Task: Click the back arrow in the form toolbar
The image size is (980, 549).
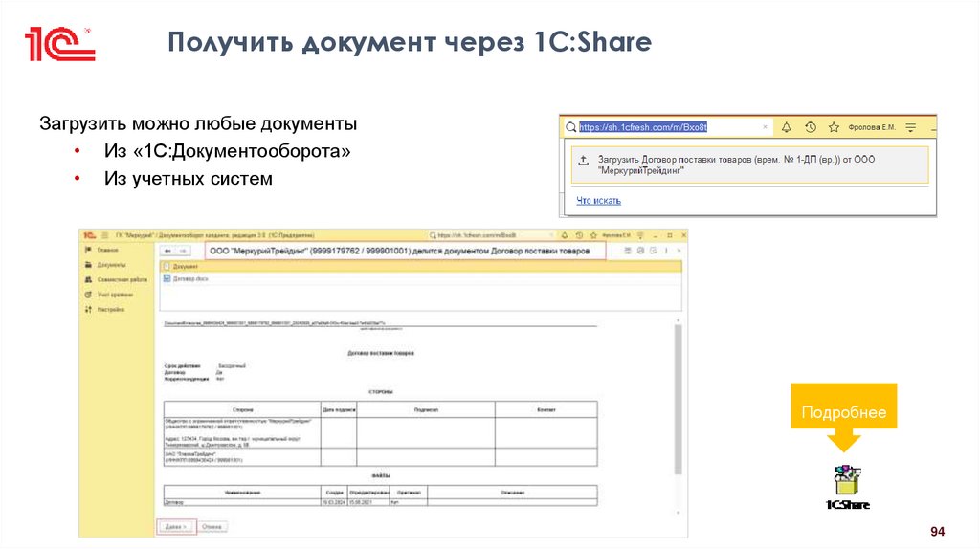Action: pos(167,252)
